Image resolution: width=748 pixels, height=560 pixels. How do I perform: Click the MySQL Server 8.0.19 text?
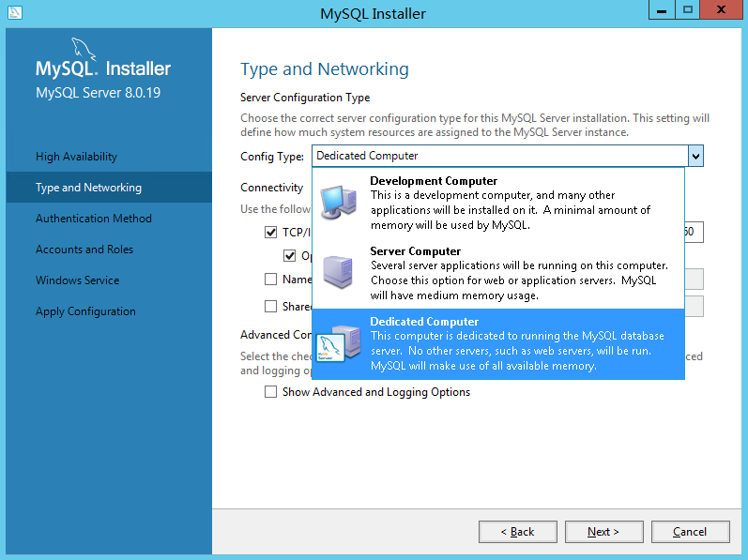[x=99, y=93]
